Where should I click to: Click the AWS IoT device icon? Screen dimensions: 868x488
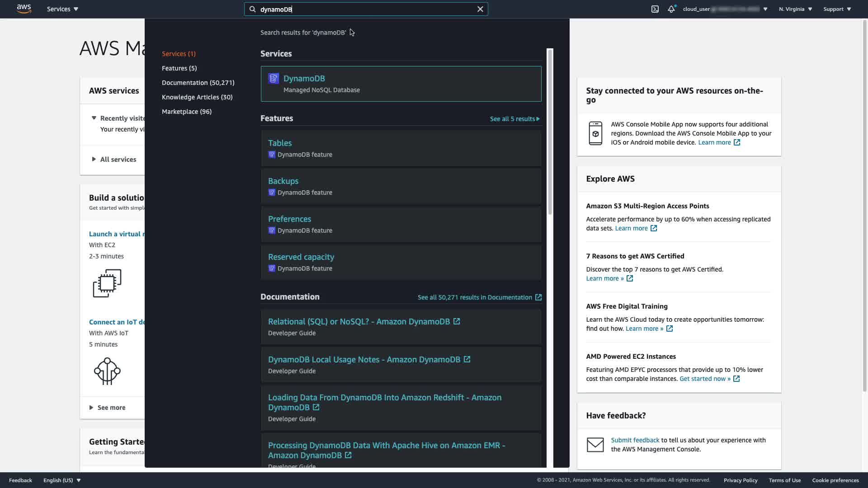[107, 371]
